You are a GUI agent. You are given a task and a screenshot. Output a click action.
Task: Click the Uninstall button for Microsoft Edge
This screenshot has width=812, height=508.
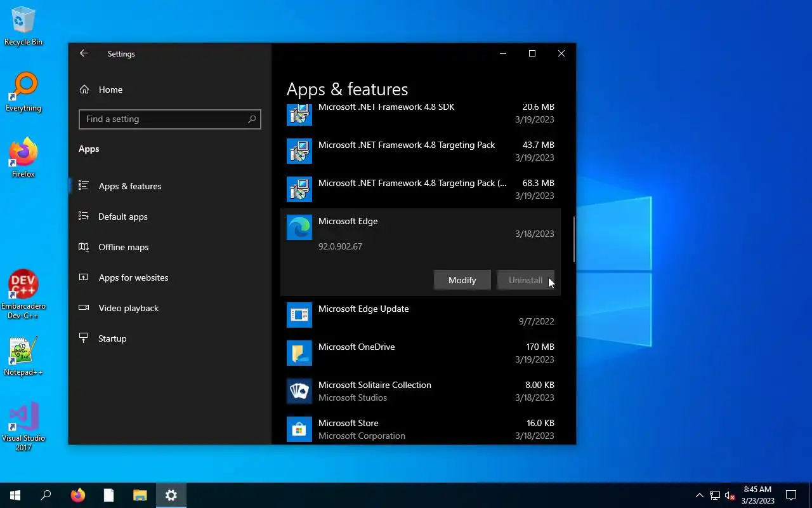click(525, 280)
